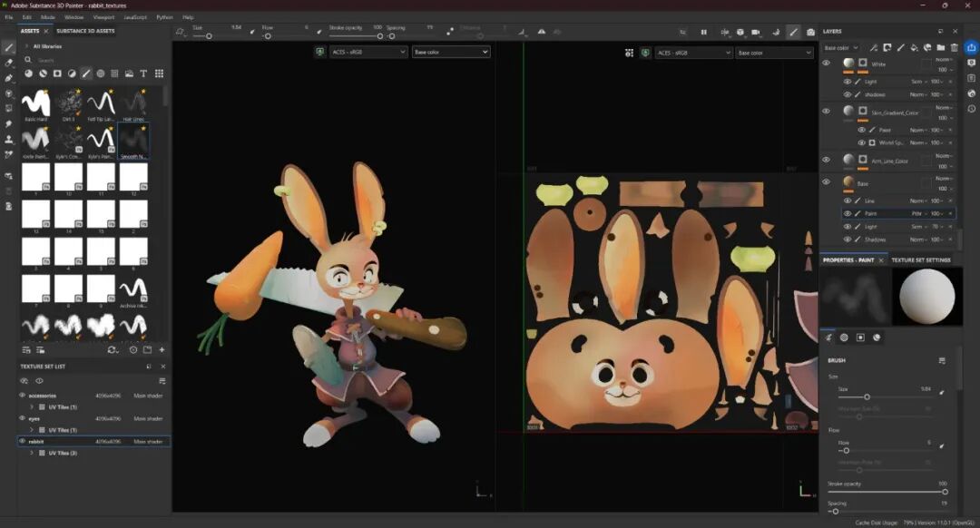Open Base color channel dropdown in Layers

[841, 47]
